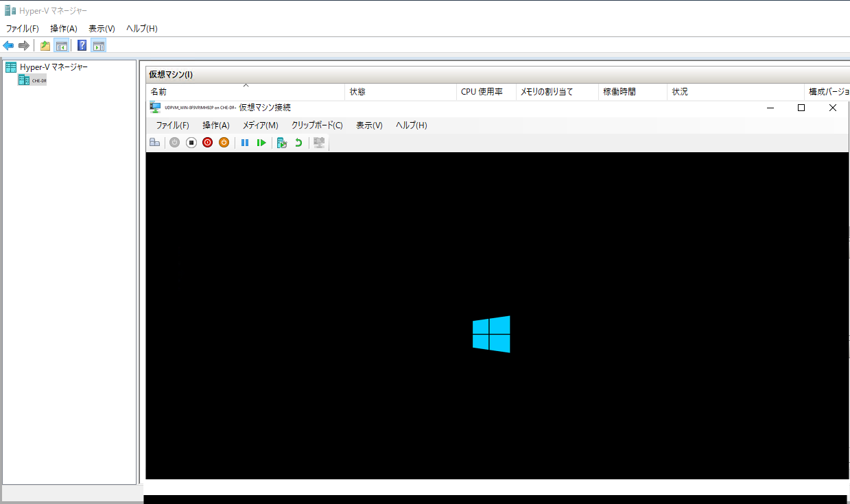Image resolution: width=850 pixels, height=504 pixels.
Task: Open Hyper-V Manager 表示(V) menu
Action: pyautogui.click(x=102, y=29)
